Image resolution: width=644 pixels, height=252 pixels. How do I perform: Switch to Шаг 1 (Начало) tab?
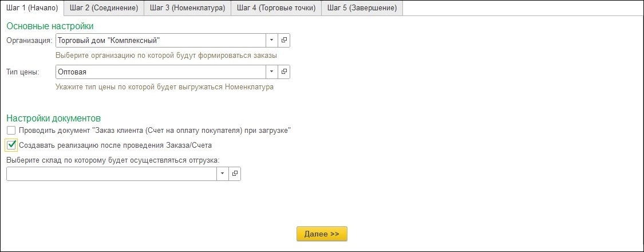click(x=33, y=8)
